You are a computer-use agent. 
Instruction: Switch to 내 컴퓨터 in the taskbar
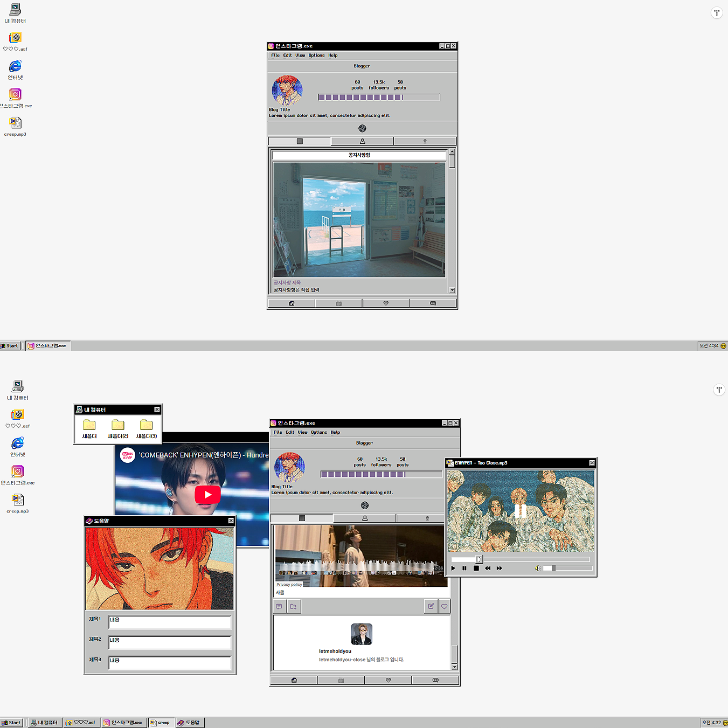click(x=44, y=723)
